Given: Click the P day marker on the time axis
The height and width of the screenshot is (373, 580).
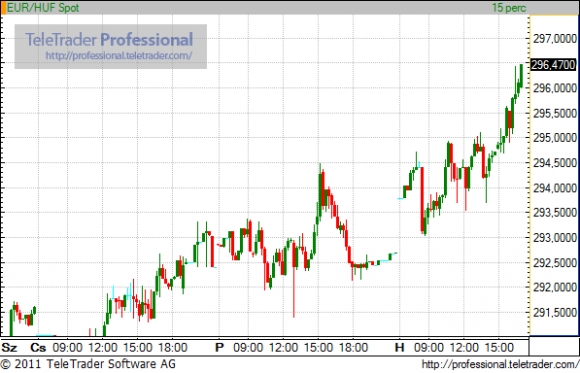Looking at the screenshot, I should pos(220,348).
